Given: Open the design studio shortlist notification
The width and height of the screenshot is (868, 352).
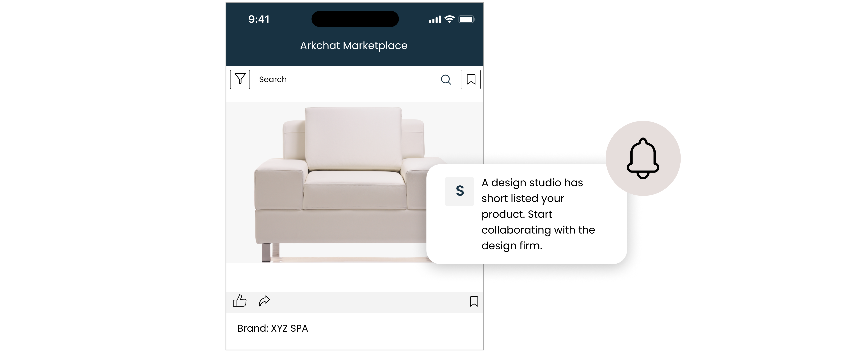Looking at the screenshot, I should tap(526, 214).
